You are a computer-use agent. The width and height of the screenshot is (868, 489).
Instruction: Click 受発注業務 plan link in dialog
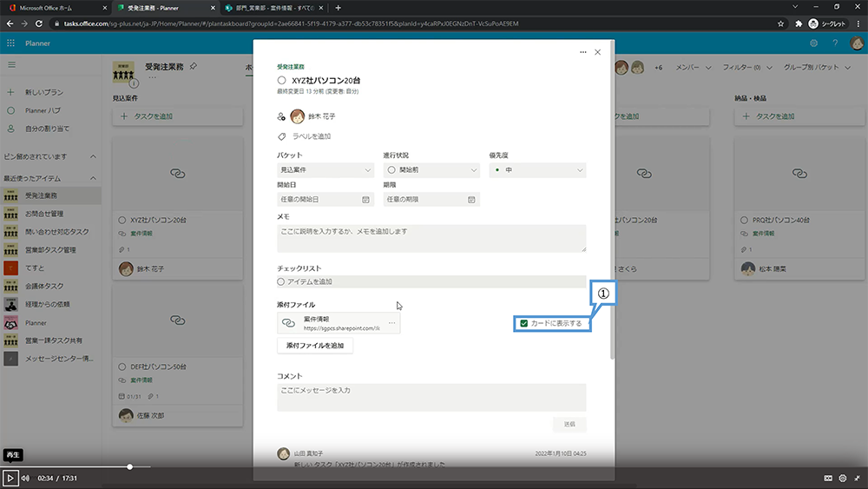click(291, 67)
